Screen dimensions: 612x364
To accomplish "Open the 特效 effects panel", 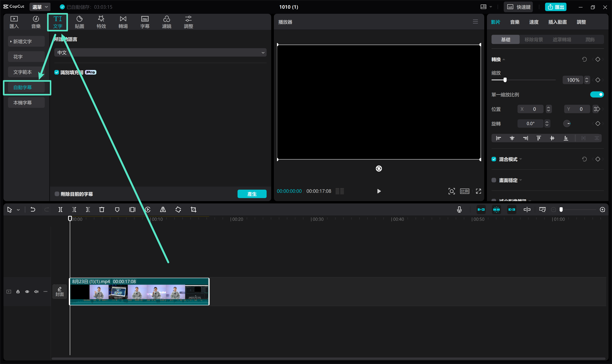I will click(x=101, y=22).
